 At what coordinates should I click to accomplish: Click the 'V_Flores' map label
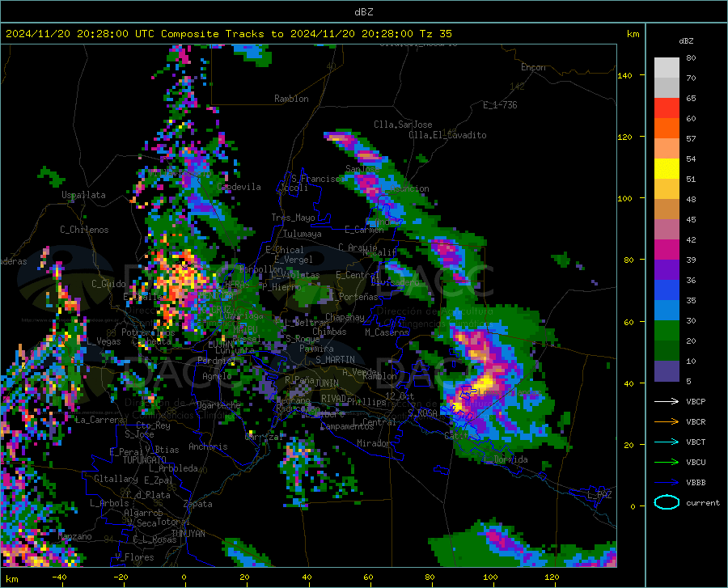134,557
